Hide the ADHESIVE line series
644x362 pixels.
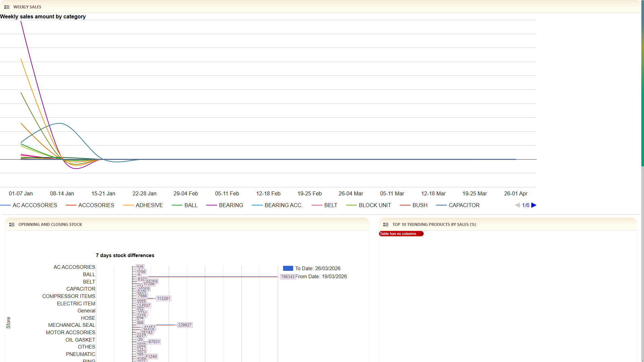[x=149, y=205]
